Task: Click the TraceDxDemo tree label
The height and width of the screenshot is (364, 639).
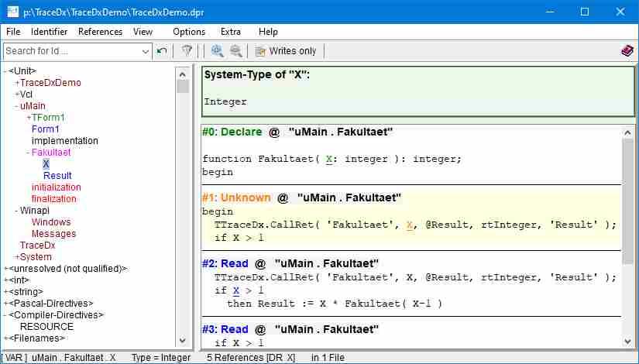Action: [50, 83]
